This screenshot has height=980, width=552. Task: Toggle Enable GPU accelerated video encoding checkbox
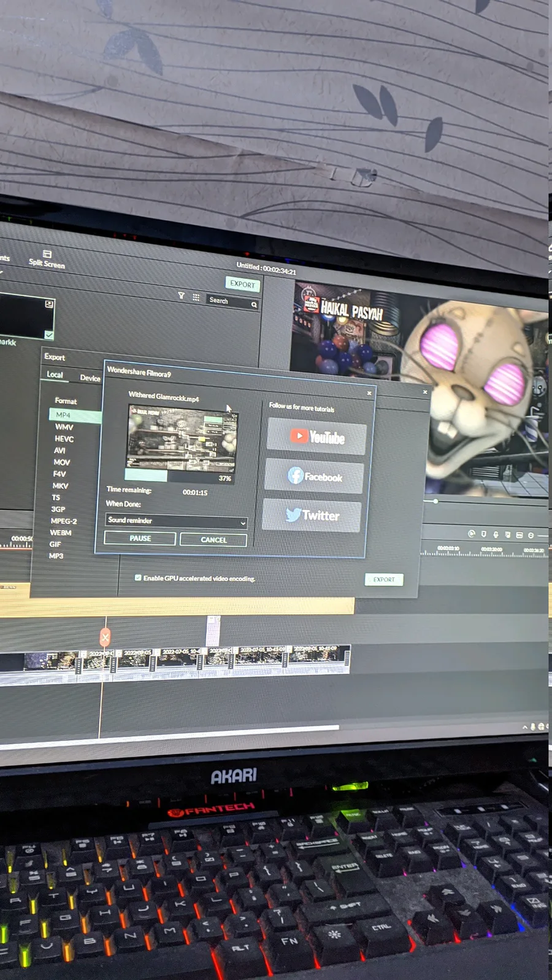tap(138, 577)
